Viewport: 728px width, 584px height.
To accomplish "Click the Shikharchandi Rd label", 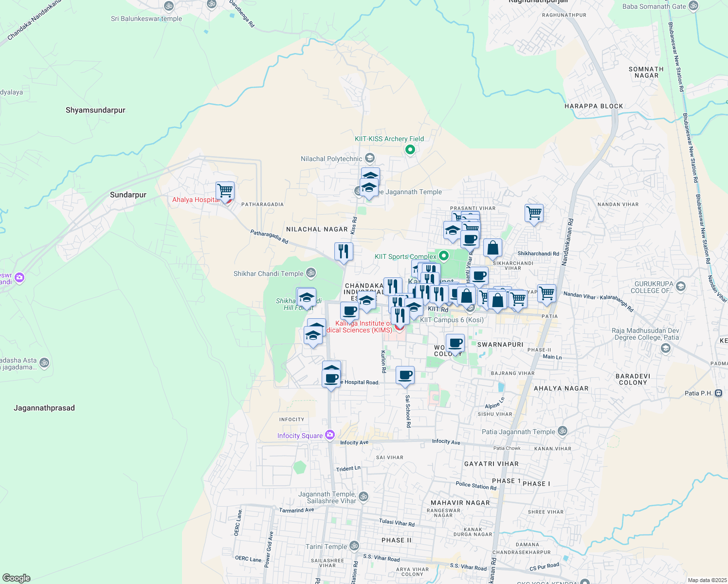I will tap(538, 254).
